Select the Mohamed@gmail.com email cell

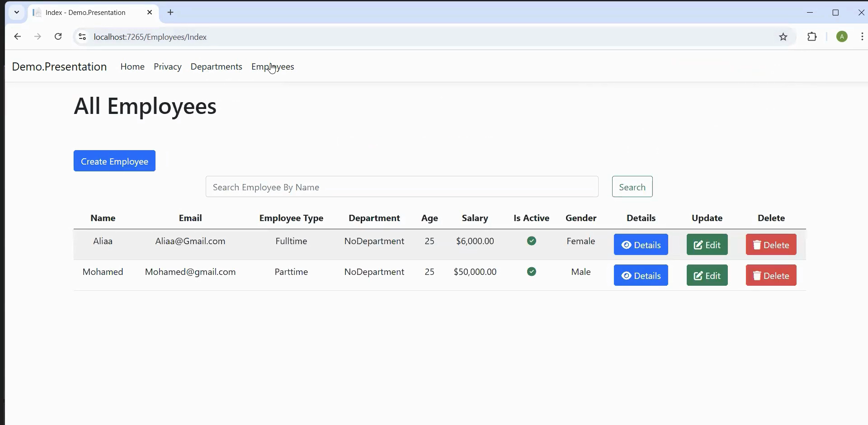(x=190, y=272)
